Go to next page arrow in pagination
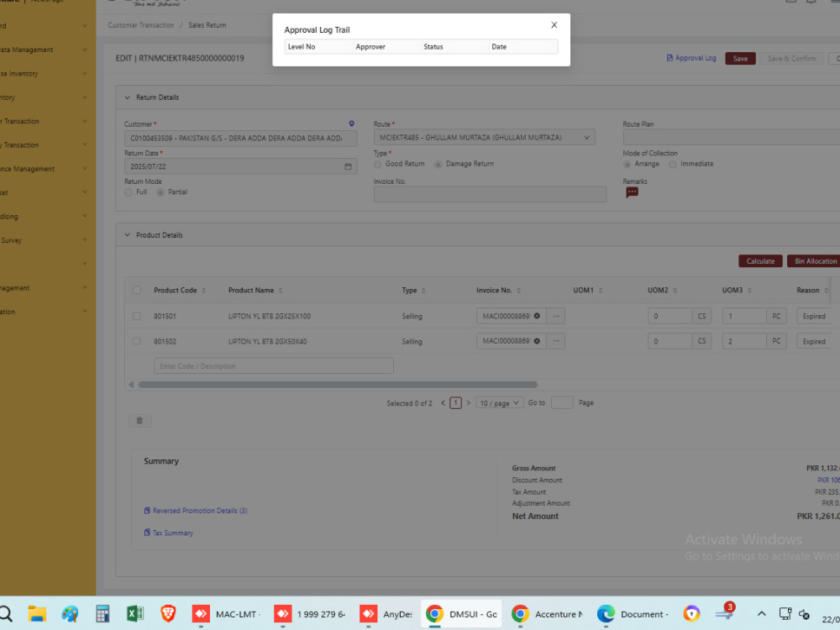 pyautogui.click(x=468, y=403)
